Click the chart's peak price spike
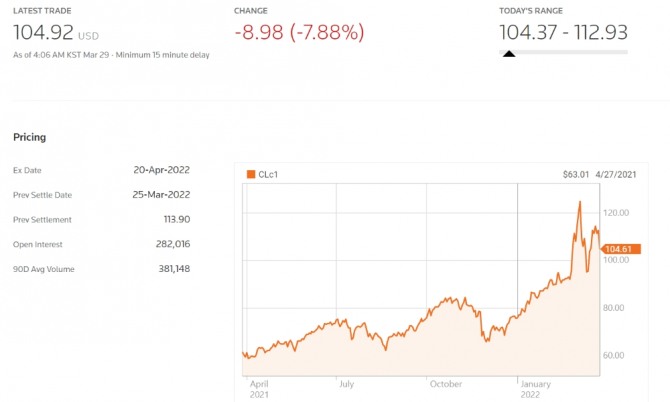670x402 pixels. click(x=579, y=203)
